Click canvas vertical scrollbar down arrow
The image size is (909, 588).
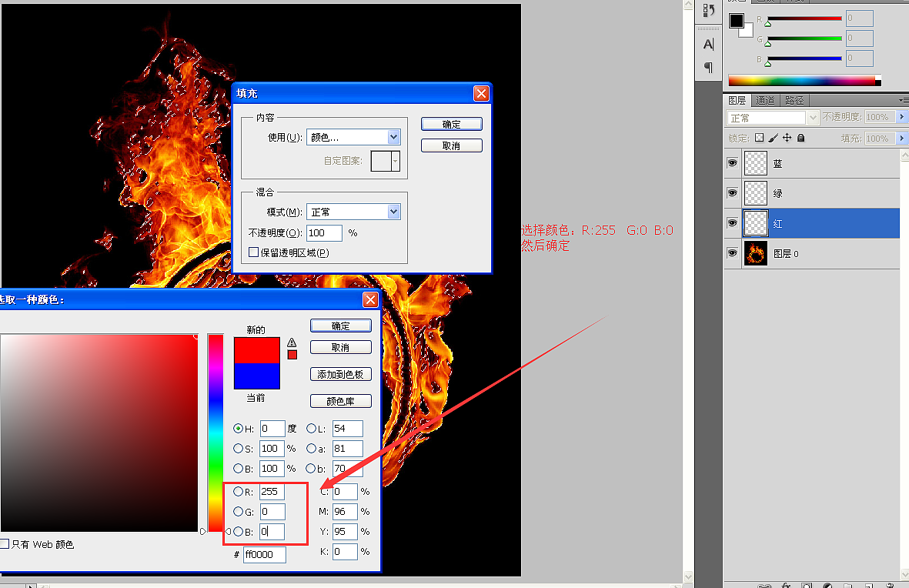(x=688, y=577)
